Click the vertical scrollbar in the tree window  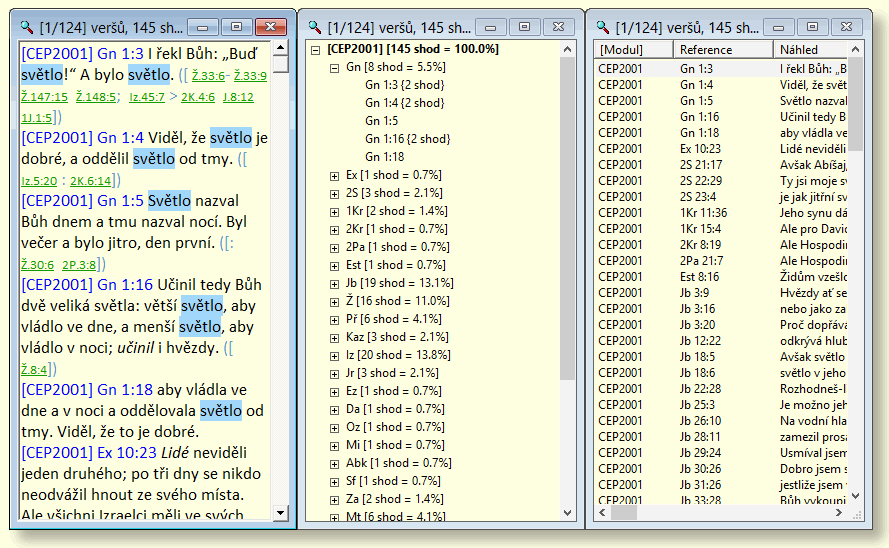(x=567, y=220)
